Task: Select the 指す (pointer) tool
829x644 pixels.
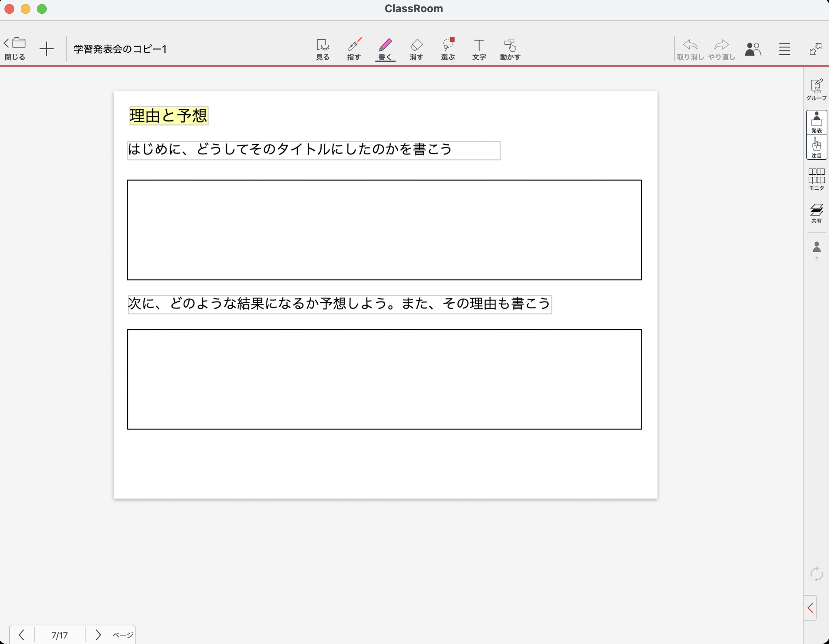Action: pyautogui.click(x=354, y=49)
